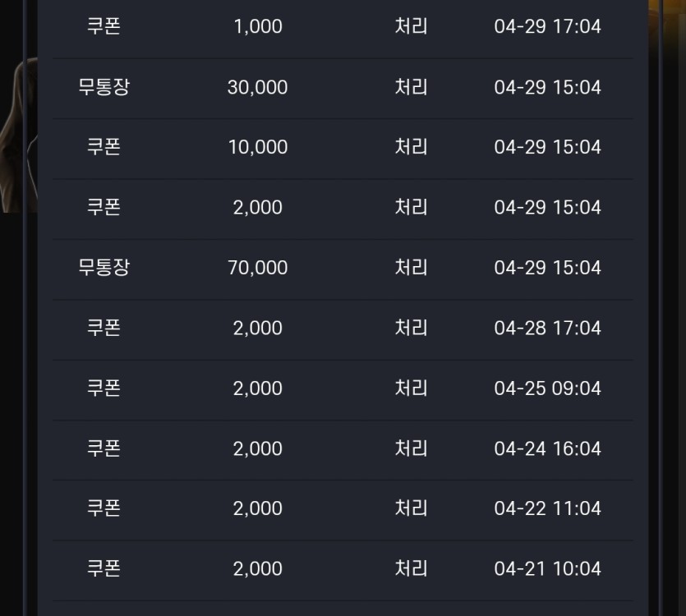
Task: Select 무통장 label in the 30,000 row
Action: pyautogui.click(x=104, y=87)
